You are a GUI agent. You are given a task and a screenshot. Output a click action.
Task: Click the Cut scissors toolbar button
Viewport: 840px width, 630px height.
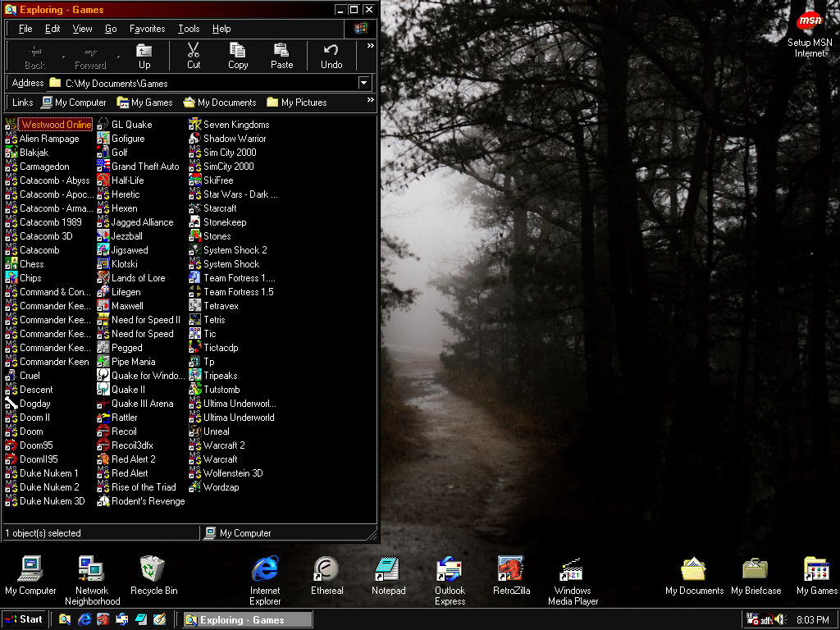coord(194,56)
